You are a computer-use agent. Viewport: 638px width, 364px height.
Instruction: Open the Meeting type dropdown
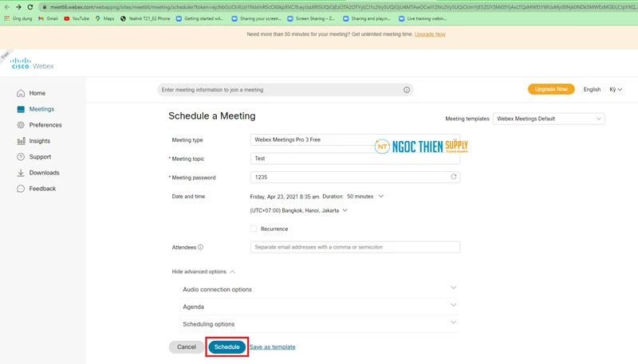[x=355, y=139]
